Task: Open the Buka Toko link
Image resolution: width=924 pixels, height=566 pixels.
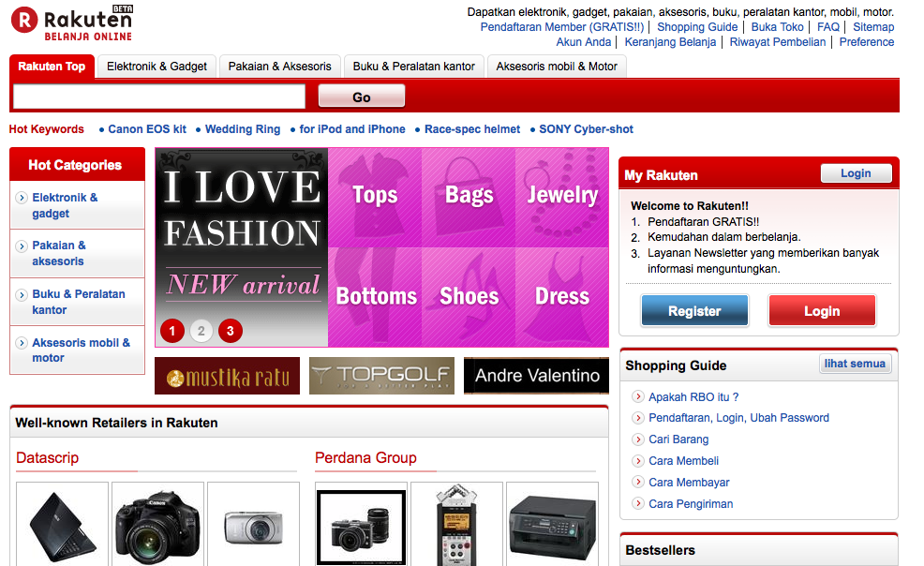Action: (777, 27)
